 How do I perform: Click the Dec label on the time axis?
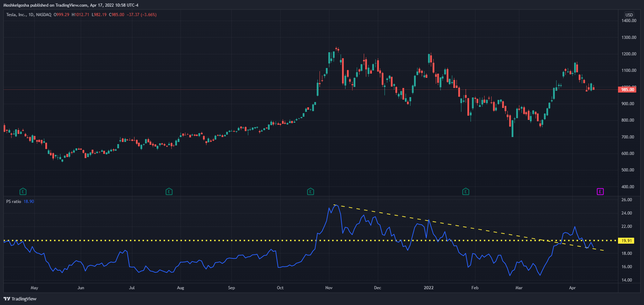click(377, 288)
